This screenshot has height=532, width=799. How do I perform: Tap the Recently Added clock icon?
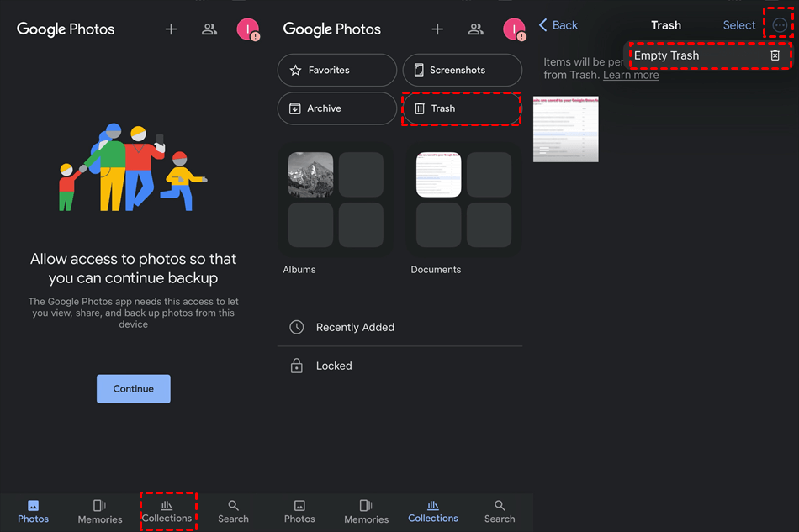pyautogui.click(x=297, y=327)
